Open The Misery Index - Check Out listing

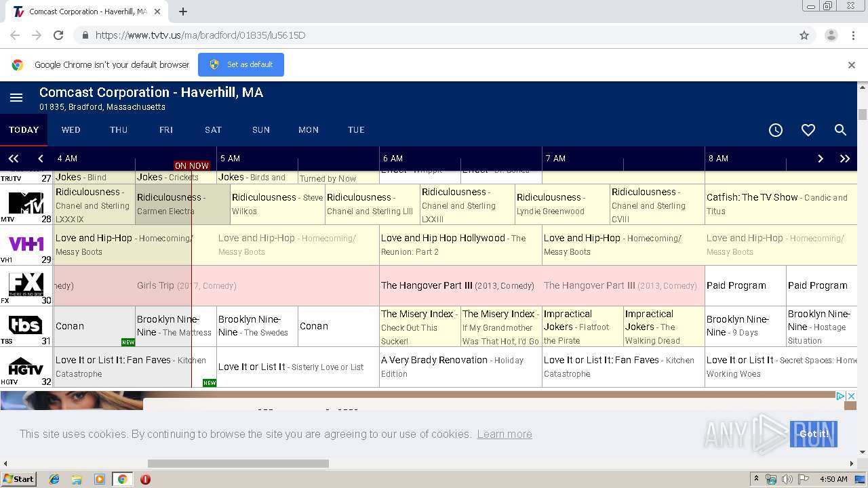pos(420,326)
